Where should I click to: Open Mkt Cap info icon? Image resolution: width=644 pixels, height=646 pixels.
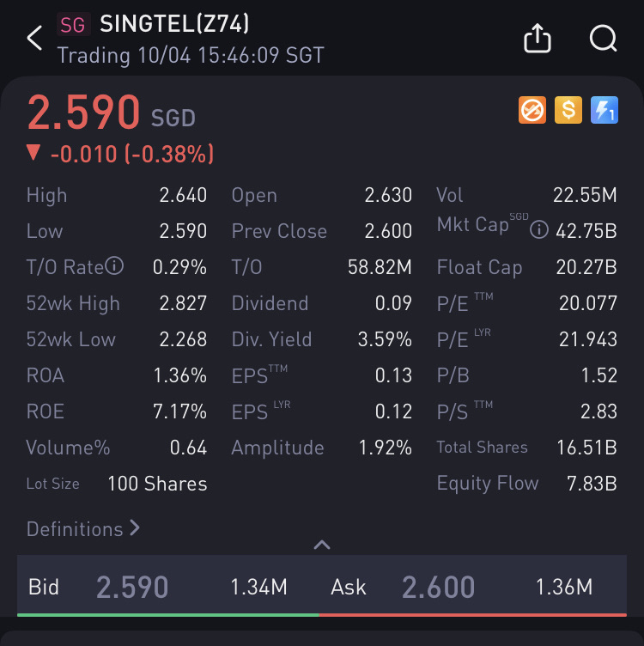click(538, 229)
